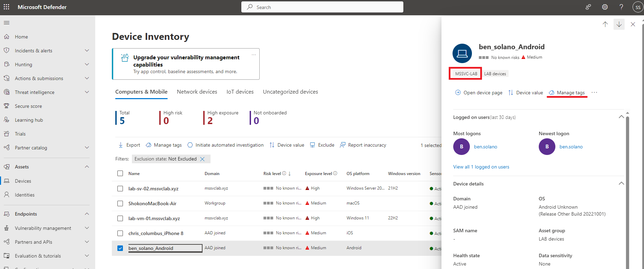Viewport: 644px width, 269px height.
Task: Open device page link in panel
Action: (479, 93)
